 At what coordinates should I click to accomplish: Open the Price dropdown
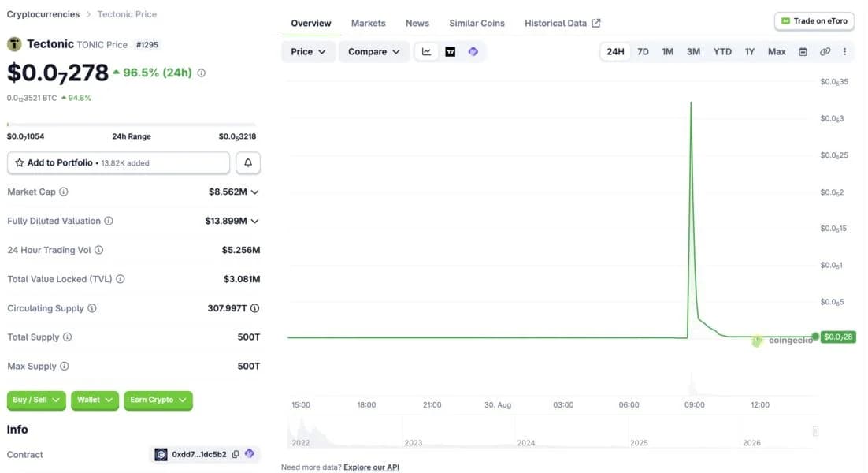tap(308, 51)
